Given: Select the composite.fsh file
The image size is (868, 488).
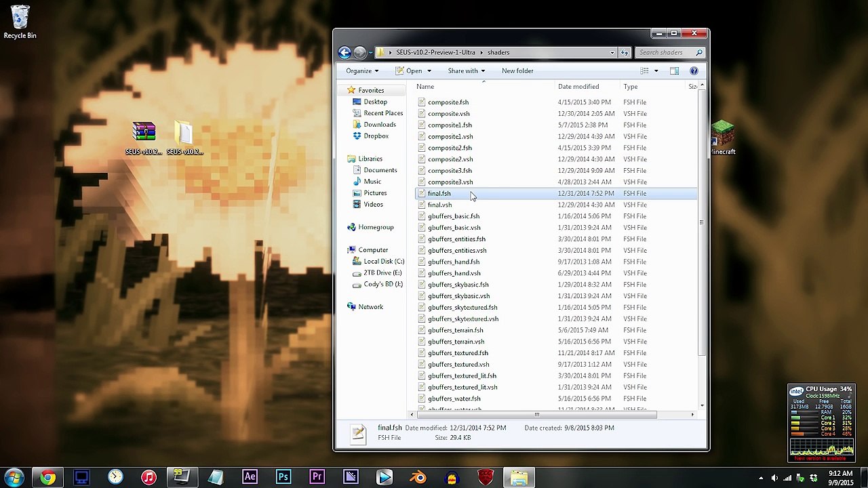Looking at the screenshot, I should 448,102.
